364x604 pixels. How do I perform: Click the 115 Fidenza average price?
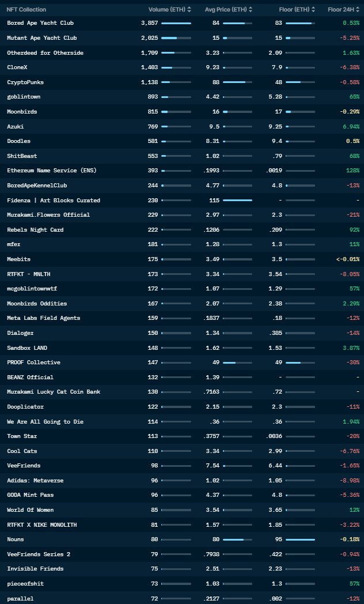[x=214, y=201]
